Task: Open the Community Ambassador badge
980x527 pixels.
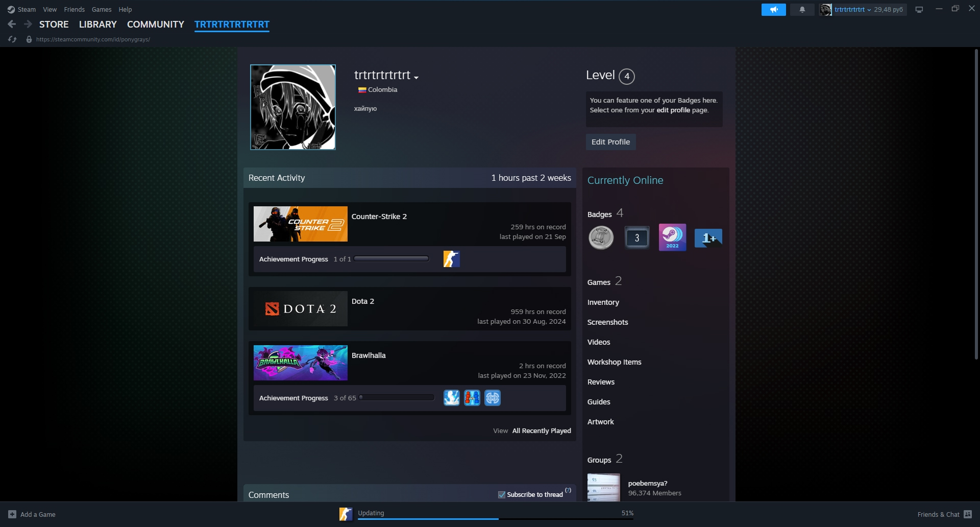Action: [601, 237]
